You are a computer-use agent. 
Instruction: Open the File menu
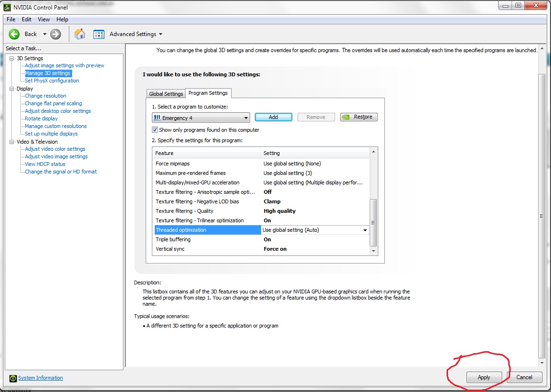point(11,19)
